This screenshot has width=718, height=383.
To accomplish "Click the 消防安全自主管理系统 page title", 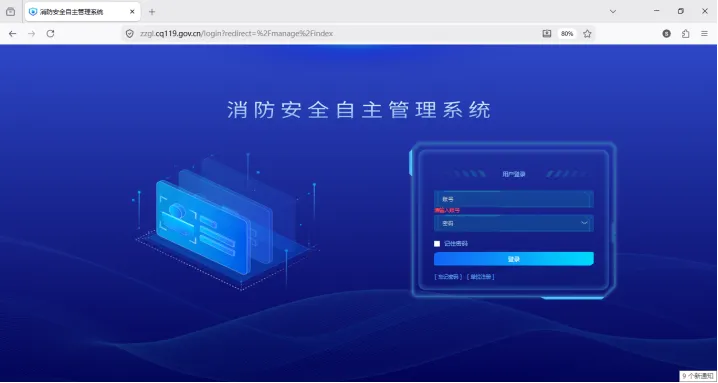I will coord(359,110).
